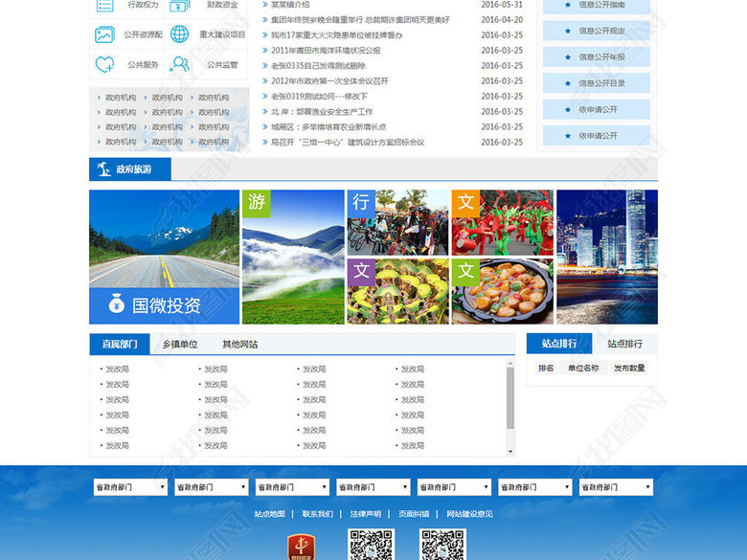Open news 2012年市政府第一次全体会议召开
The image size is (747, 560).
(x=329, y=81)
